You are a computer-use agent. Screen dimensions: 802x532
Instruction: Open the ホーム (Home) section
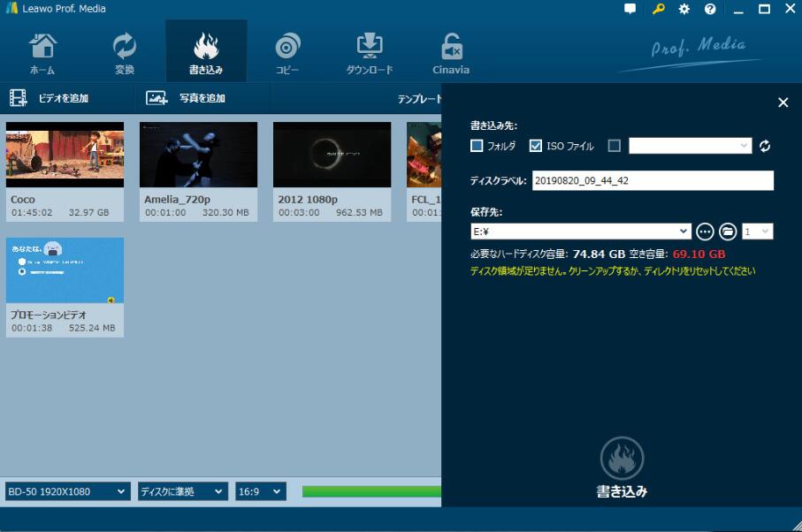pyautogui.click(x=41, y=51)
